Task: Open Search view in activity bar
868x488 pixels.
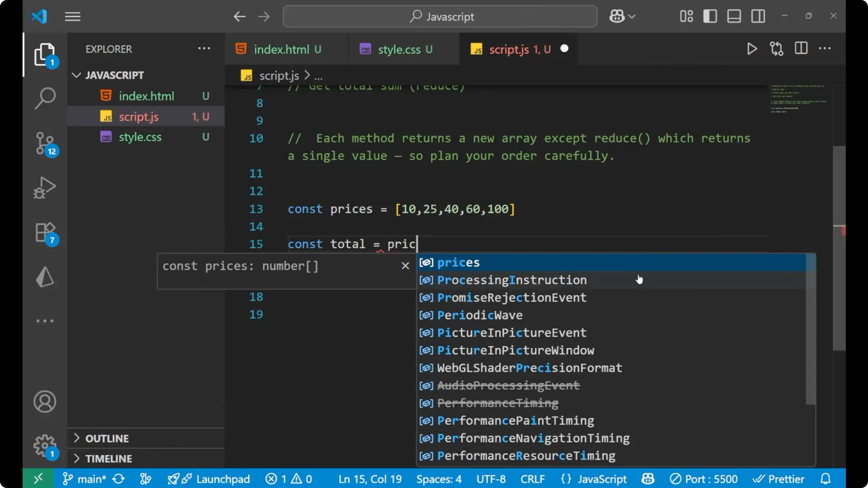Action: [x=44, y=98]
